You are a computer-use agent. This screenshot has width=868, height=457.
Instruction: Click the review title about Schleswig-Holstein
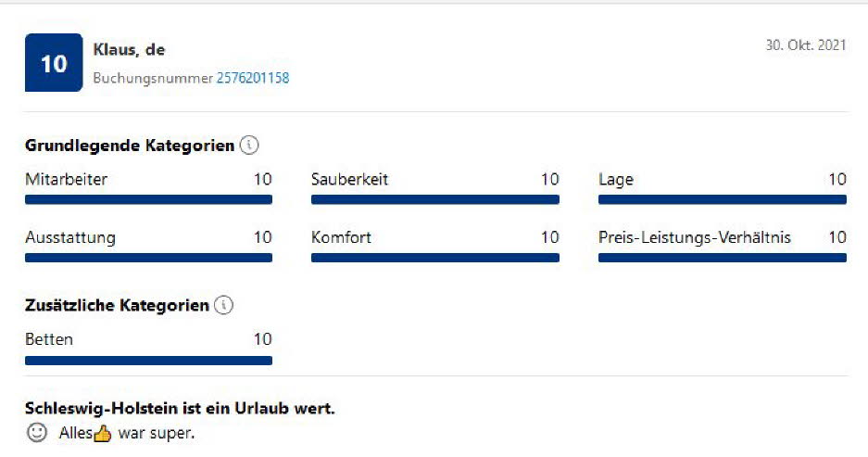[x=180, y=408]
